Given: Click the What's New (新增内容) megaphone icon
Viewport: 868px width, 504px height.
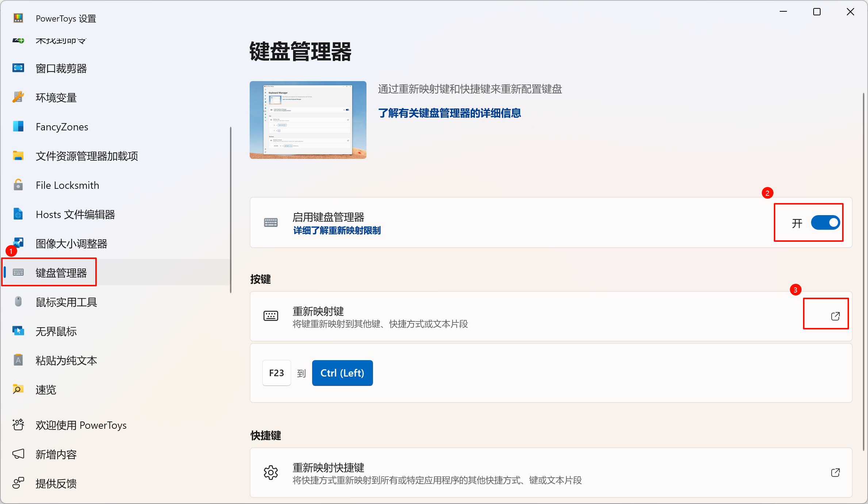Looking at the screenshot, I should point(18,454).
